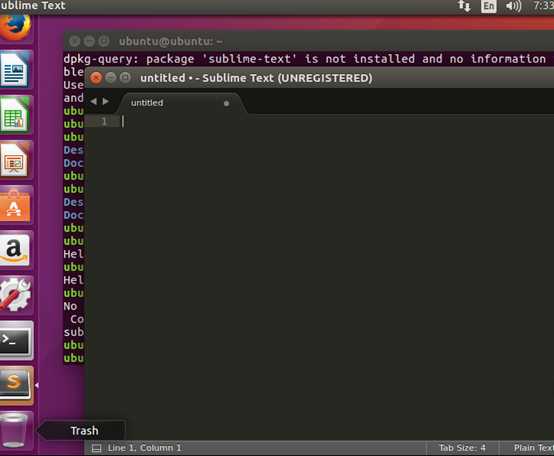Open the En keyboard layout indicator

pyautogui.click(x=489, y=6)
